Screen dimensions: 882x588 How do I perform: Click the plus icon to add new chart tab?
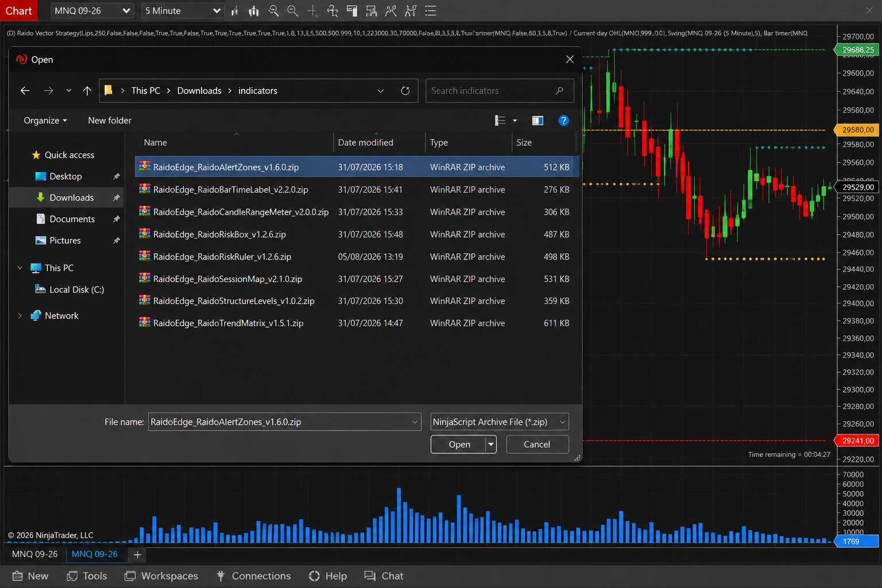tap(137, 555)
